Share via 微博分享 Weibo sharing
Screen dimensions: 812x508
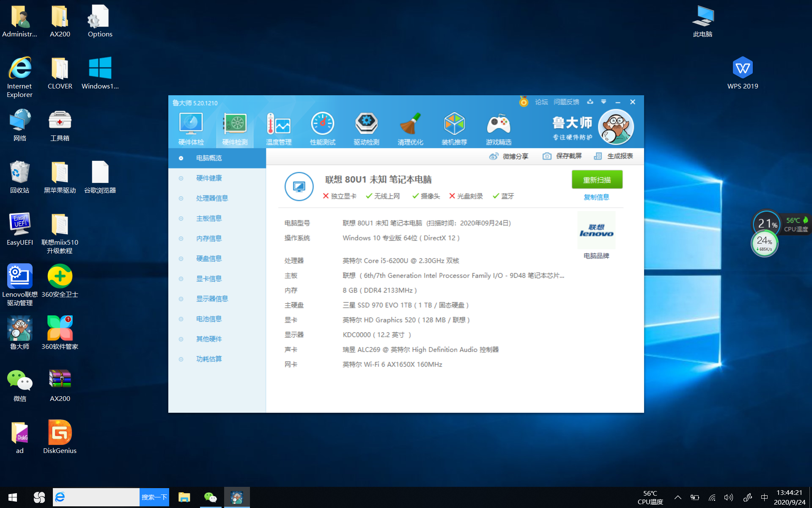[509, 156]
